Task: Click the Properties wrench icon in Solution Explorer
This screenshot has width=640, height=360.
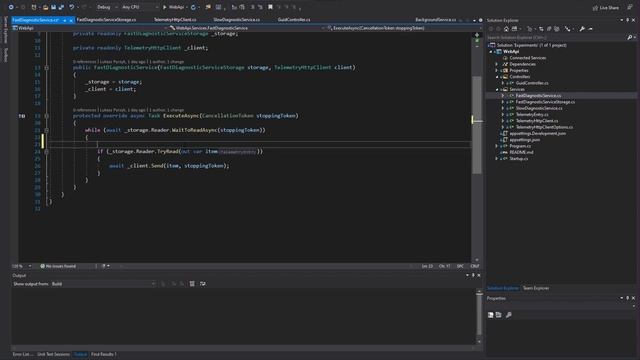Action: (582, 29)
